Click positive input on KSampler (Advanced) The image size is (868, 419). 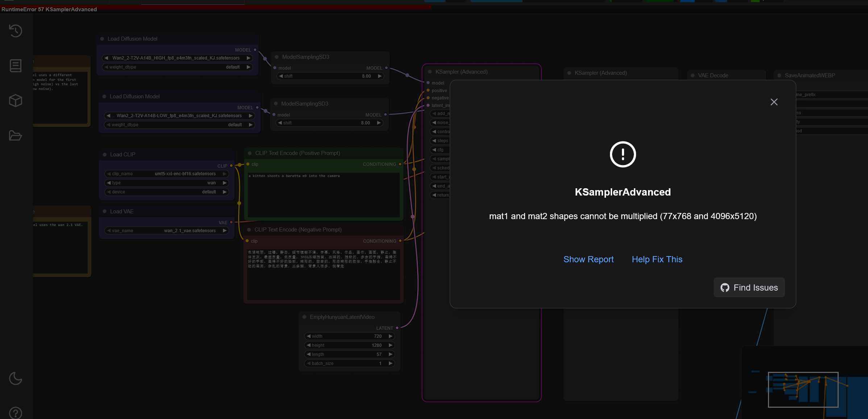point(428,90)
